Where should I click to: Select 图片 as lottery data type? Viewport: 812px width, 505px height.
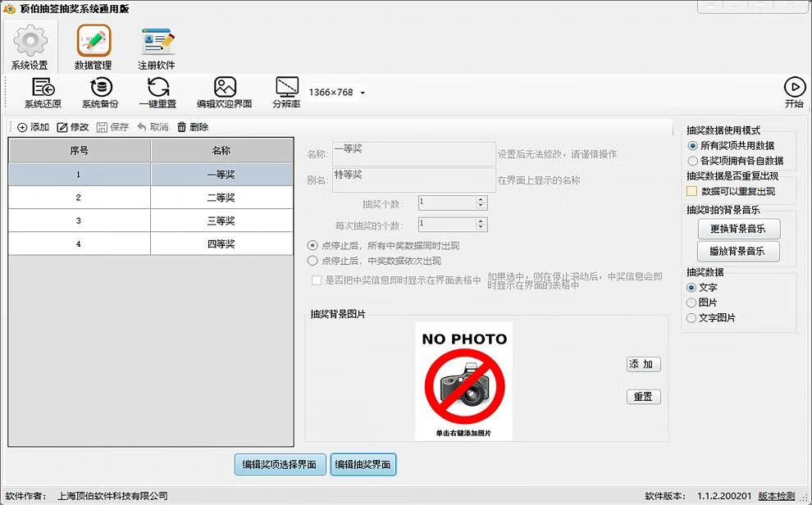691,303
